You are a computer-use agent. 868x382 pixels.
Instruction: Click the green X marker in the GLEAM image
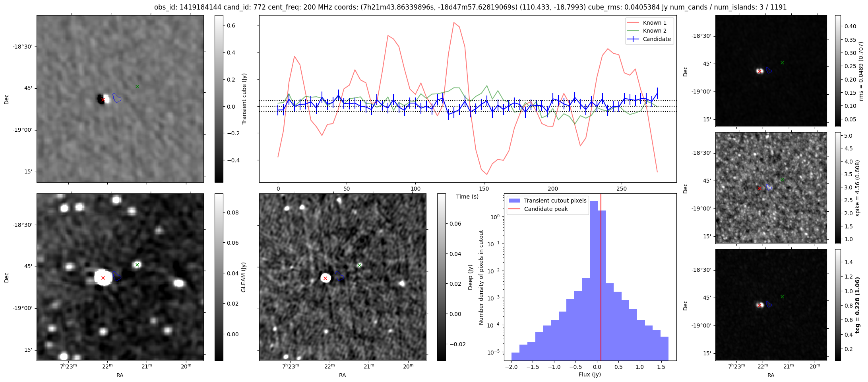click(137, 265)
